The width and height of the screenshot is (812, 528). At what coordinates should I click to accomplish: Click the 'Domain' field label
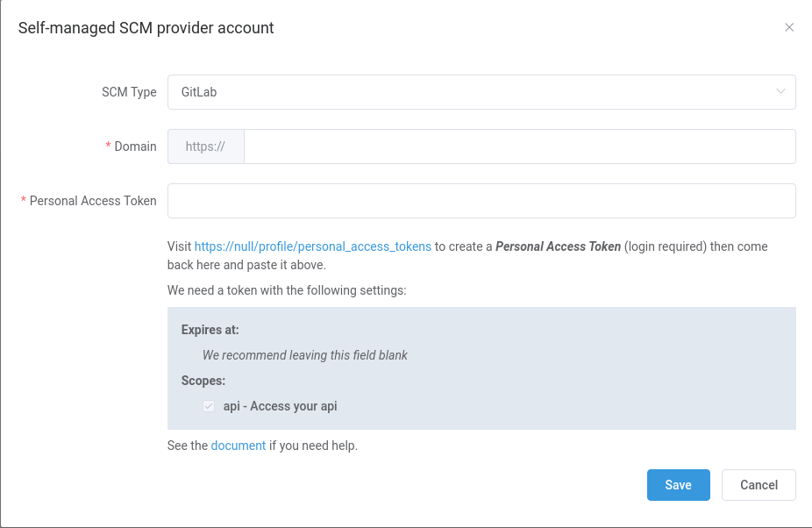(x=135, y=146)
